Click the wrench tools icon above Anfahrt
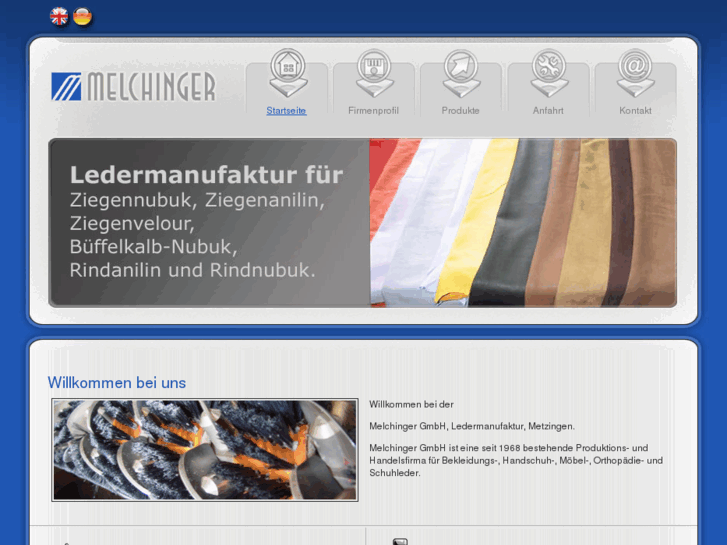727x545 pixels. click(x=549, y=72)
